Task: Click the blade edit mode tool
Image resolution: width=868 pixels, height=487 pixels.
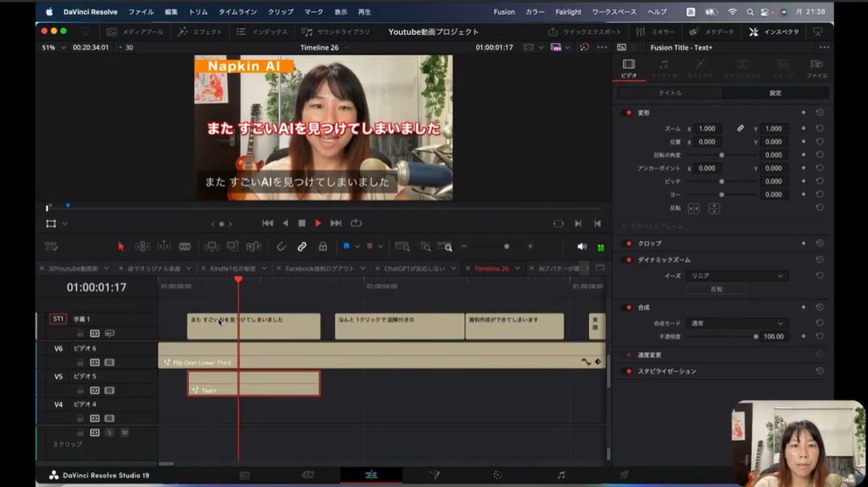Action: [x=185, y=246]
